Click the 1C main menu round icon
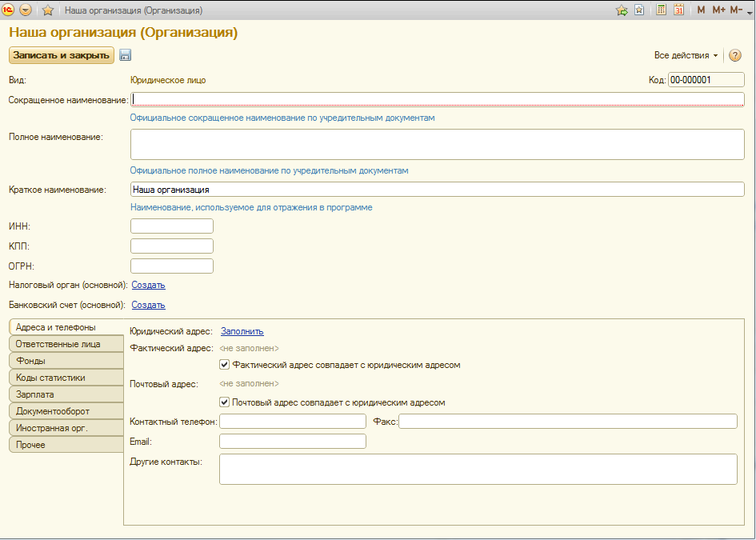This screenshot has width=756, height=540. [10, 10]
